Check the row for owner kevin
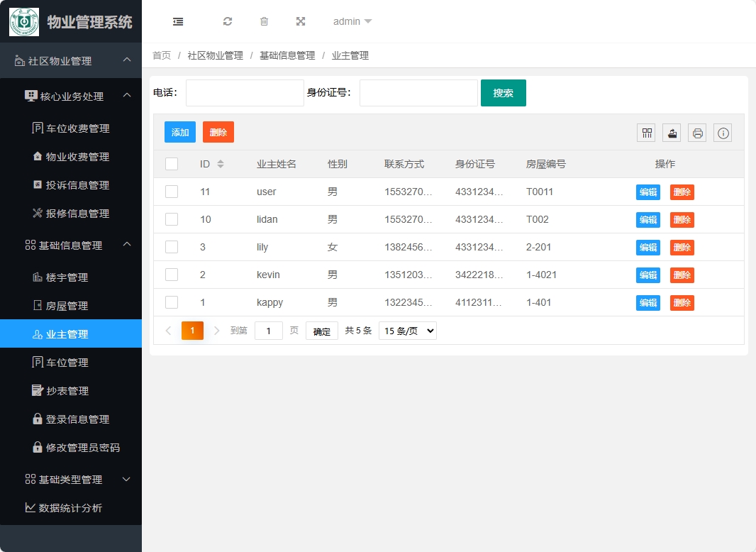This screenshot has width=756, height=552. pos(171,275)
